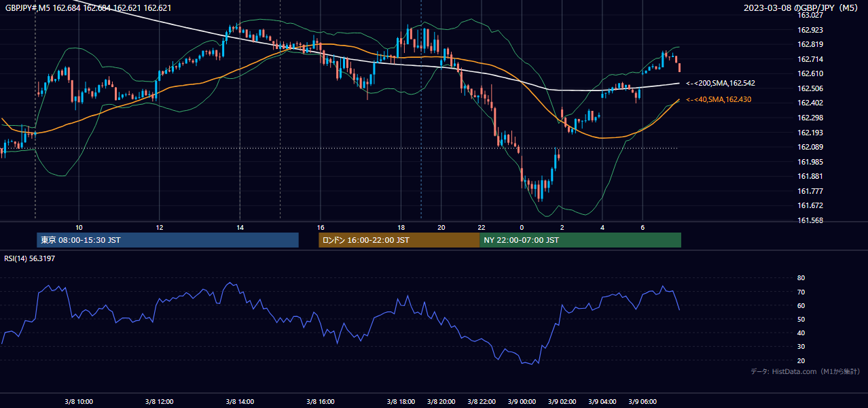Click hour label 20 on price chart time axis
868x408 pixels.
441,227
